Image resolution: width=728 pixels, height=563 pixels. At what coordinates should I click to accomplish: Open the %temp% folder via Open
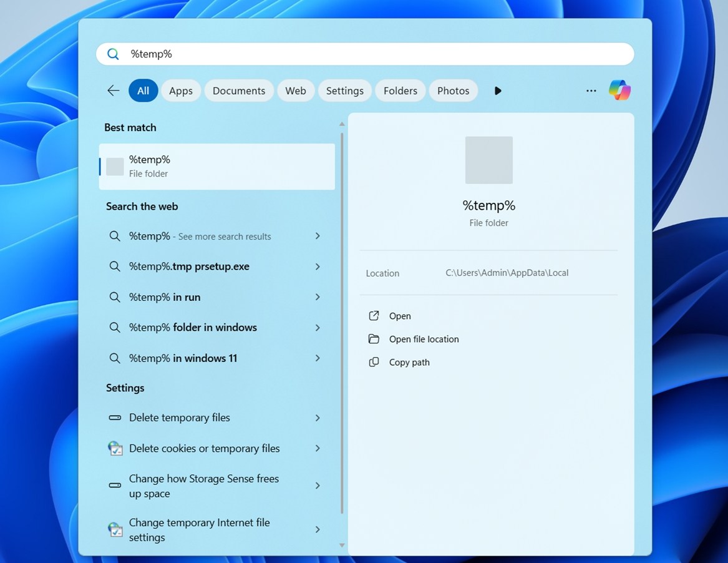(x=399, y=316)
